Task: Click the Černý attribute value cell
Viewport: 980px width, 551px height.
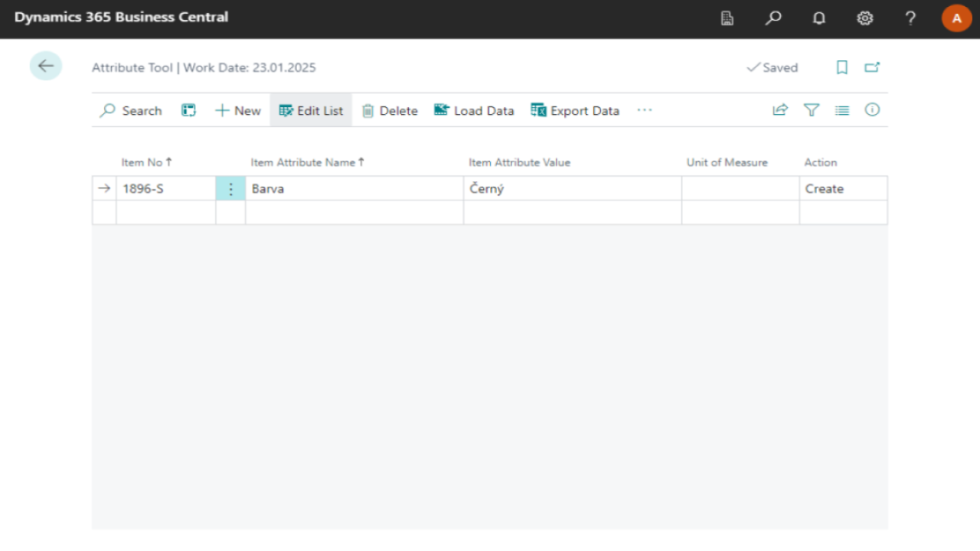Action: (x=571, y=189)
